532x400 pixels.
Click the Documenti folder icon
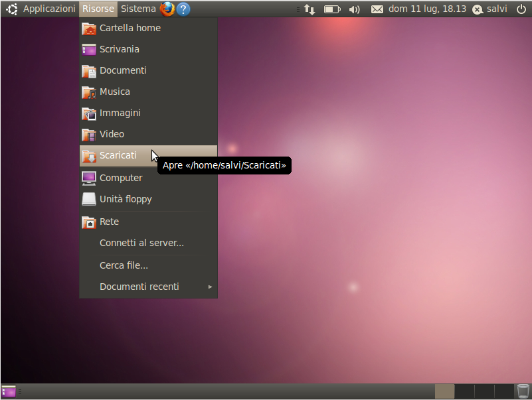coord(89,71)
